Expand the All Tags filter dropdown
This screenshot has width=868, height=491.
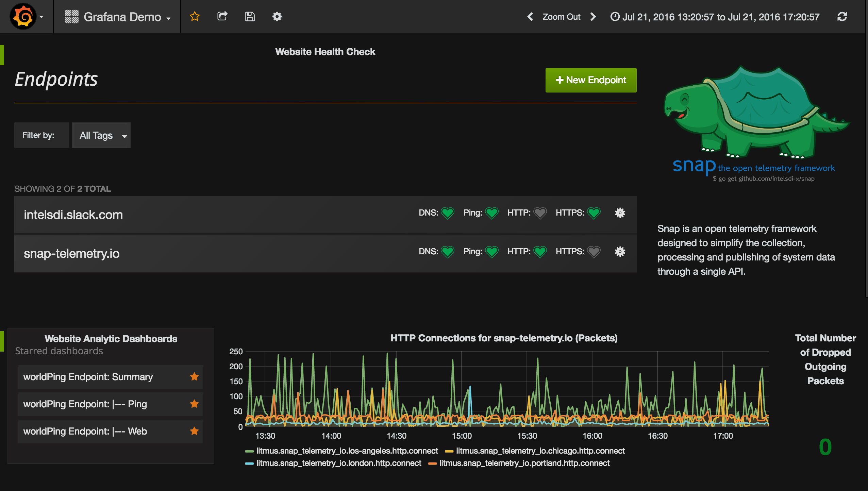point(101,135)
